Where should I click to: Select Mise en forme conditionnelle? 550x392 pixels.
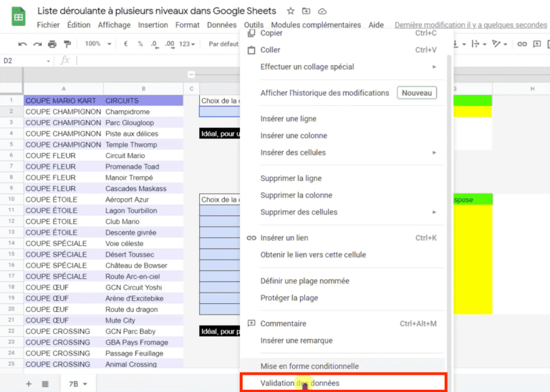click(344, 366)
